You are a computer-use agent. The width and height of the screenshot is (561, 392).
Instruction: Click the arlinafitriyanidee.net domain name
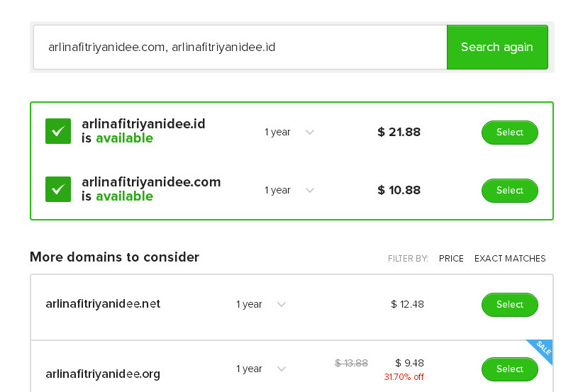pos(103,303)
